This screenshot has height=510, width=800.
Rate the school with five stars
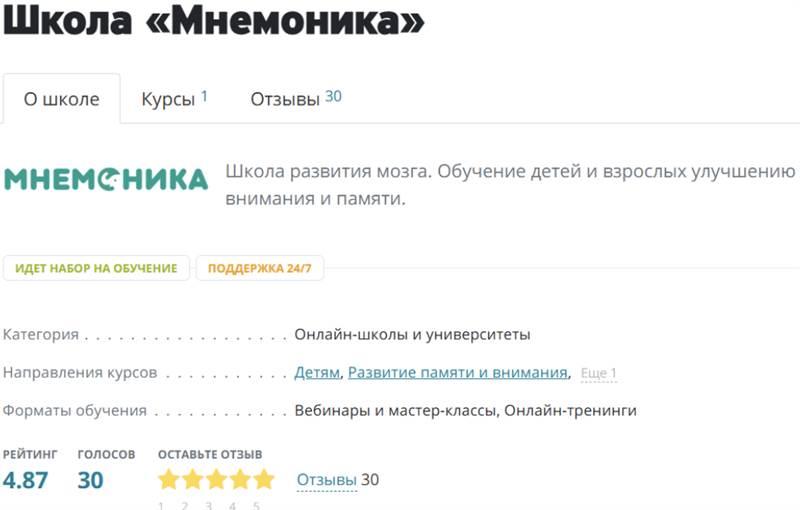263,480
